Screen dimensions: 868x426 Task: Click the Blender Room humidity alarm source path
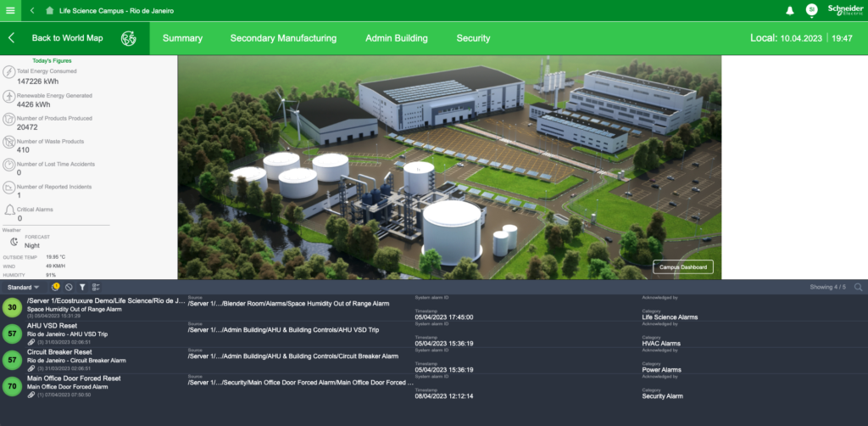pos(288,304)
